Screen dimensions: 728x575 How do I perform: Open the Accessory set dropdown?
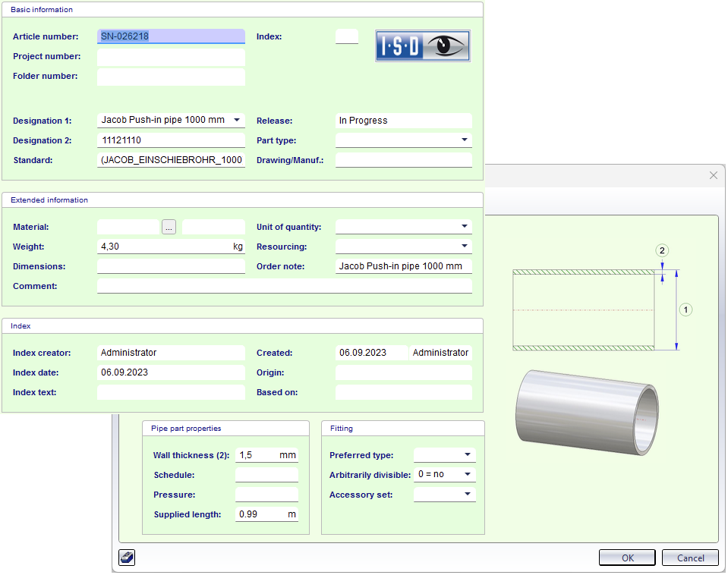click(x=468, y=495)
